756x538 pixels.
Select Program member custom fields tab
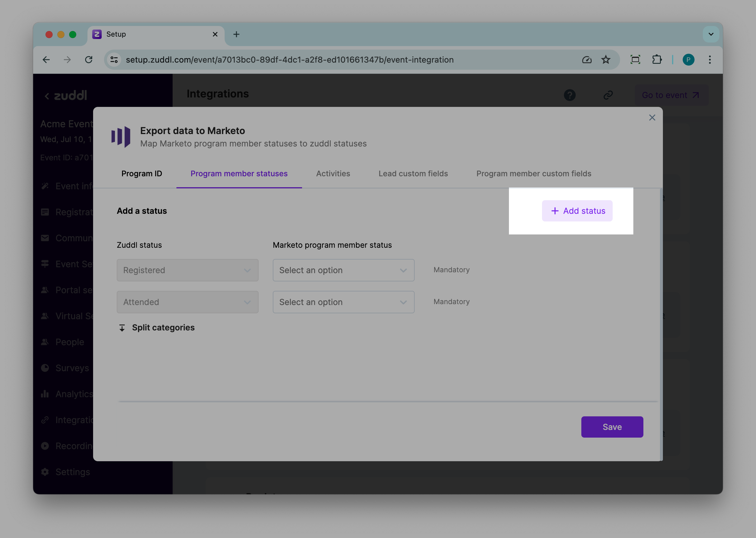tap(533, 174)
